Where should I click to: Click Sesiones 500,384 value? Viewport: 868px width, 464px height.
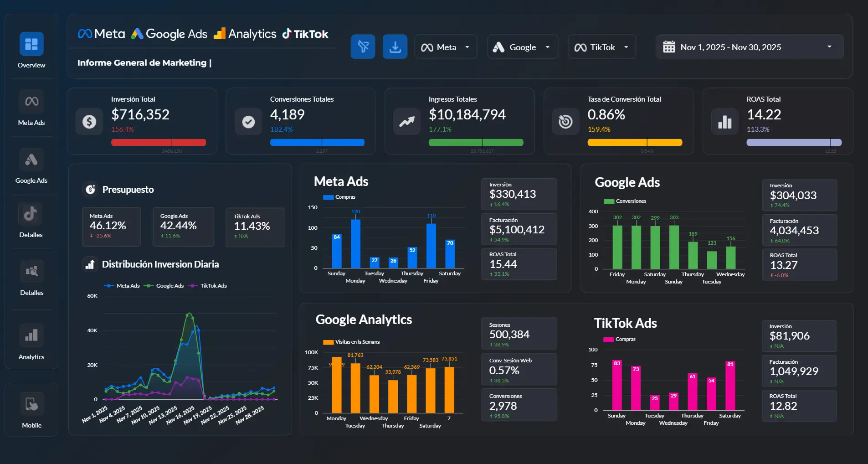tap(509, 335)
